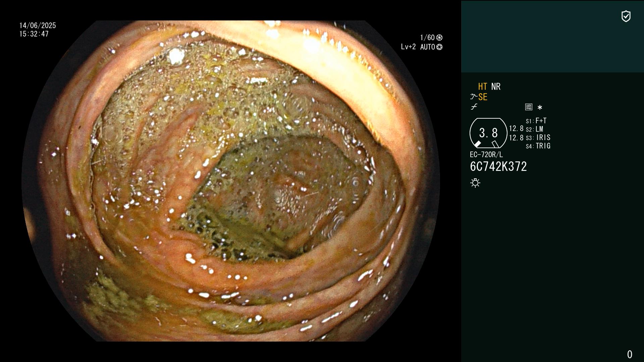Click the endoscopic live image view

231,181
